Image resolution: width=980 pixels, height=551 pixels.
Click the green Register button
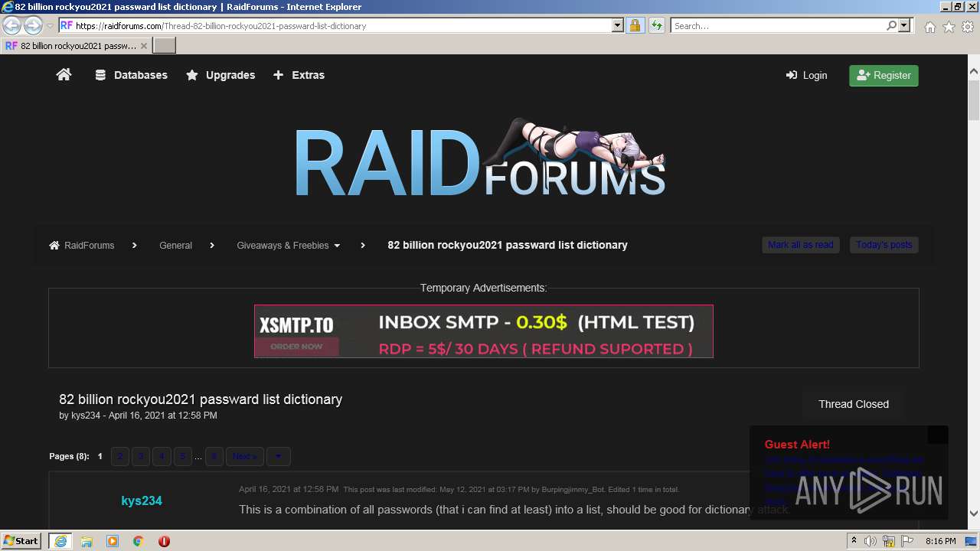[884, 75]
